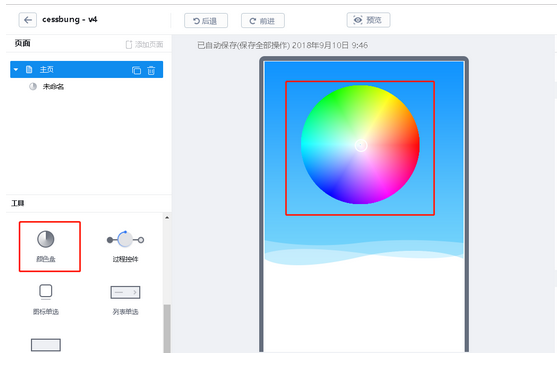Click the color wheel center selector ring

[x=361, y=145]
